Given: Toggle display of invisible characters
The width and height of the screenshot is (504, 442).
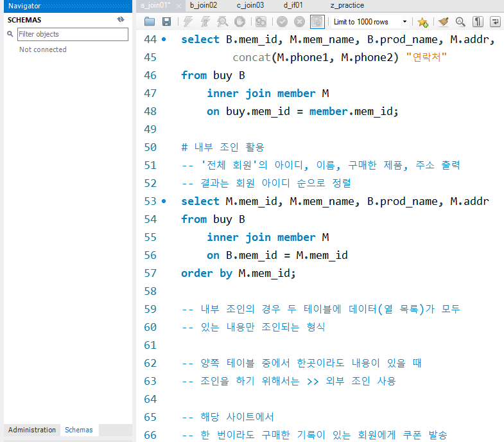Looking at the screenshot, I should click(478, 22).
